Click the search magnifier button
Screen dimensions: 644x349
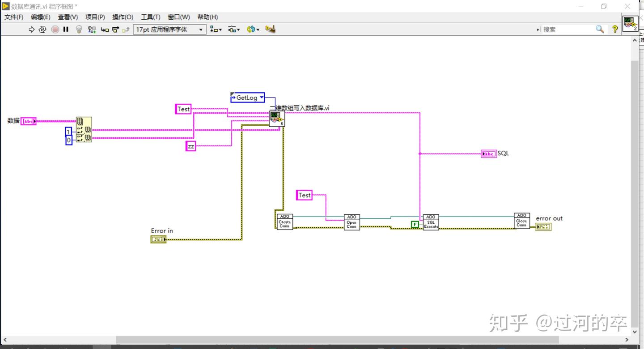600,29
